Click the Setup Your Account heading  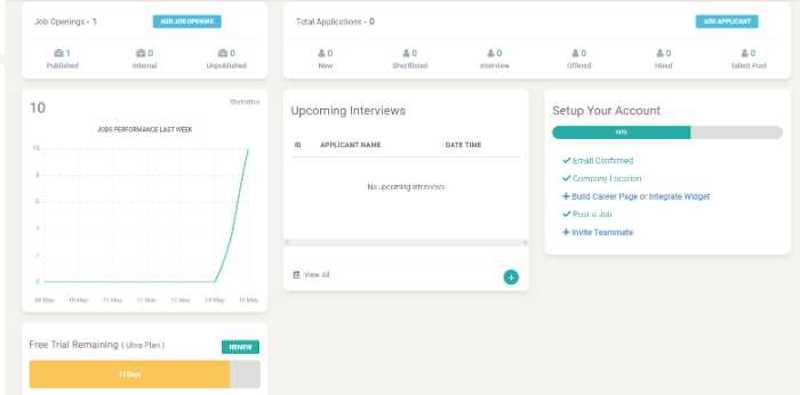pyautogui.click(x=606, y=111)
